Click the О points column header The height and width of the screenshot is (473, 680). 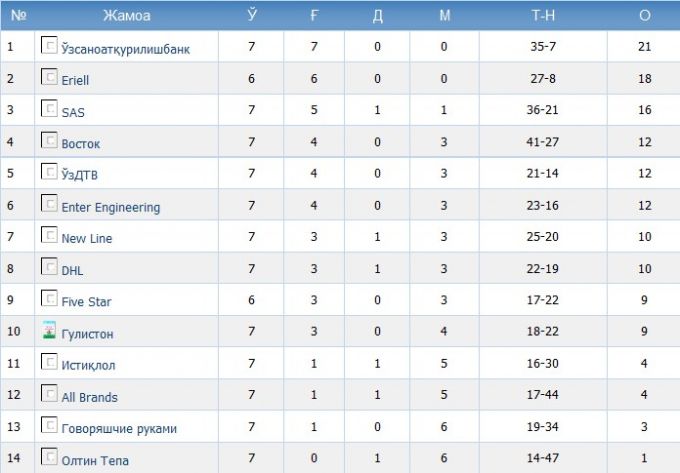644,16
